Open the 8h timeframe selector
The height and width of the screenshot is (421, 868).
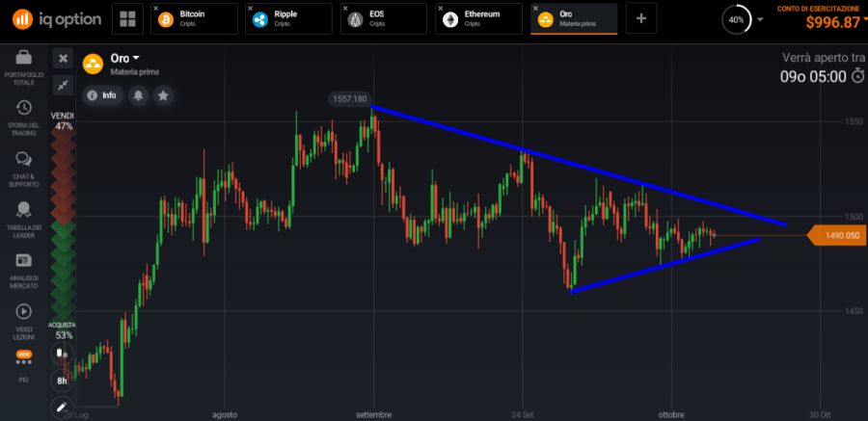[63, 380]
